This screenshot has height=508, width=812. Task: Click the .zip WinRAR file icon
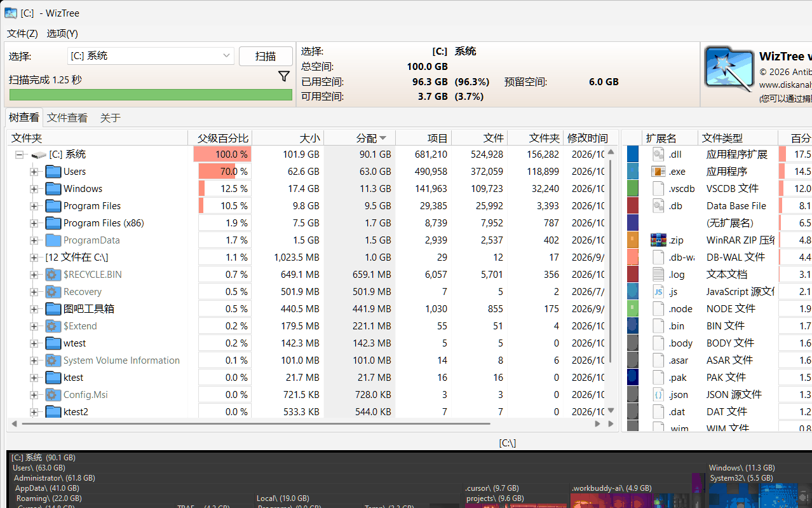coord(658,240)
